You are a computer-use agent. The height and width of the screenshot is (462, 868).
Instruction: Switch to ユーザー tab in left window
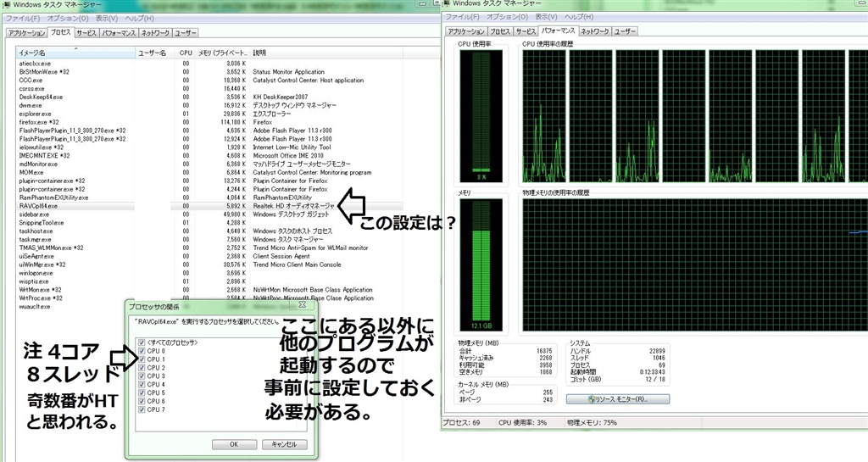186,33
